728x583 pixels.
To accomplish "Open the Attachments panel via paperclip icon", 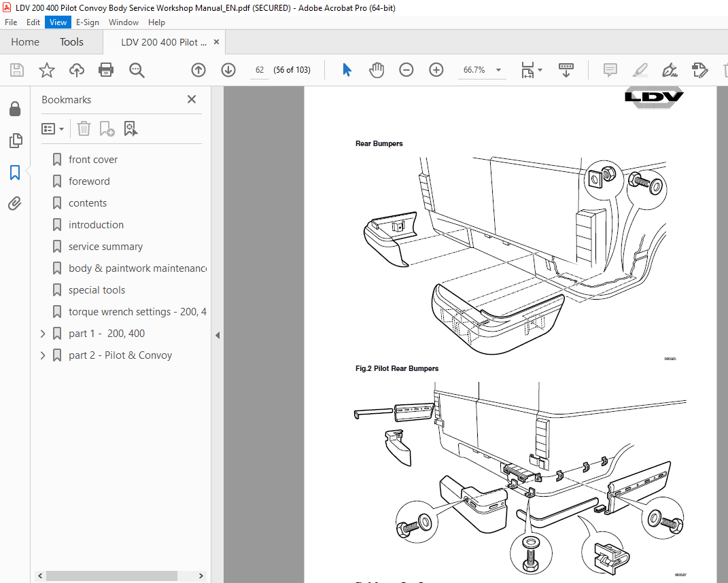I will [x=15, y=202].
